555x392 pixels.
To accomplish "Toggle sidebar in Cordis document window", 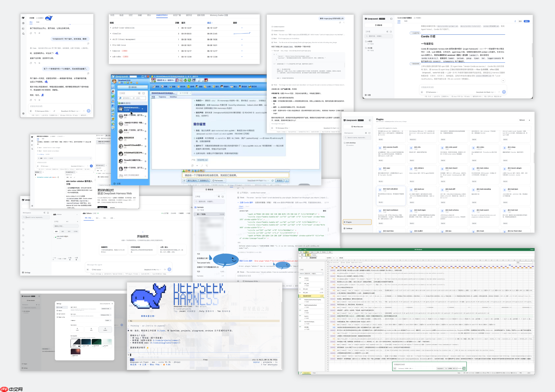I will [x=391, y=19].
